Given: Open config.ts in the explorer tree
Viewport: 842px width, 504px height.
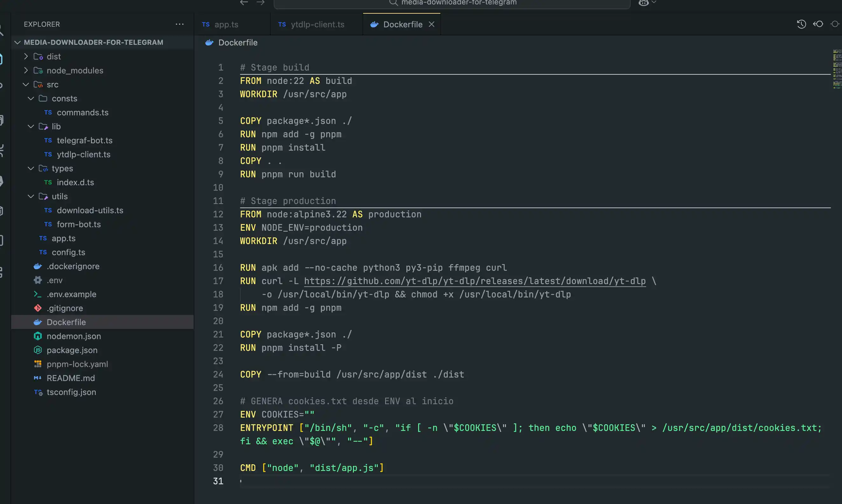Looking at the screenshot, I should click(68, 252).
